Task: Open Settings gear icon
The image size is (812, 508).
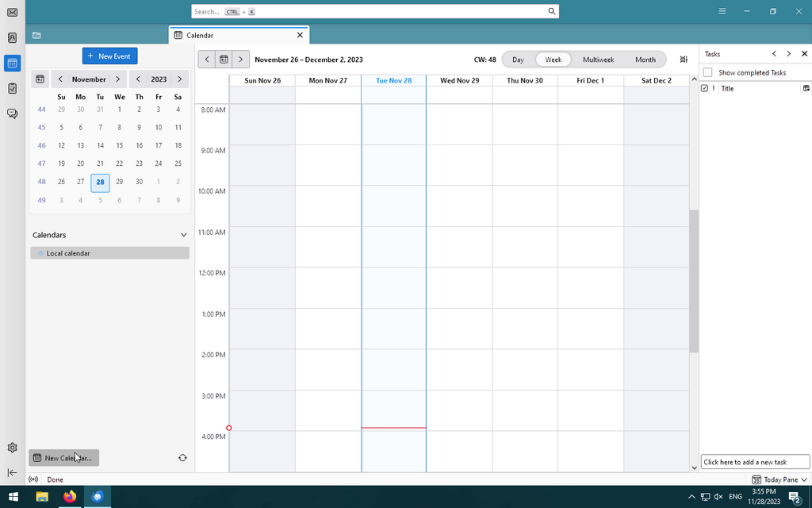Action: [x=12, y=448]
